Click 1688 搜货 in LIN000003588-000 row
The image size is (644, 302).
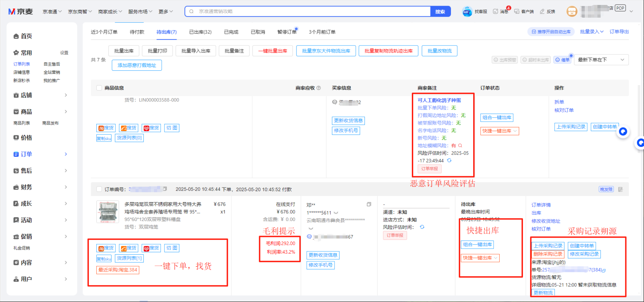pyautogui.click(x=128, y=128)
